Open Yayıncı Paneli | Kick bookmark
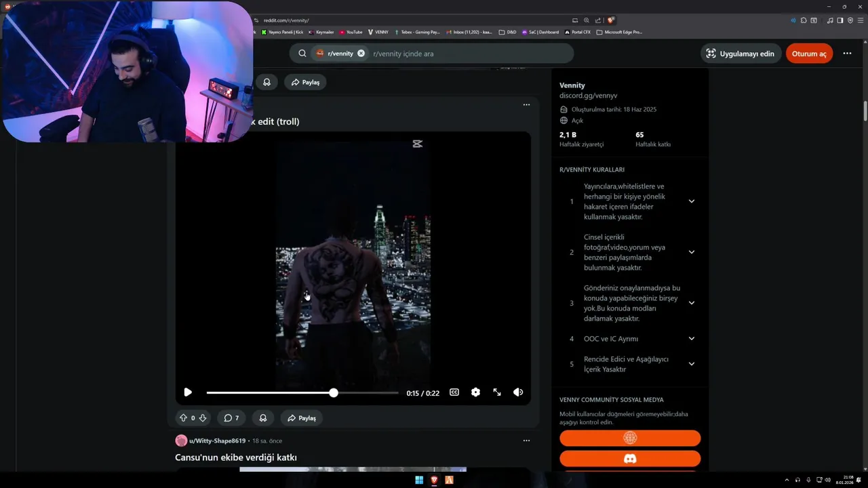The height and width of the screenshot is (488, 868). 282,32
